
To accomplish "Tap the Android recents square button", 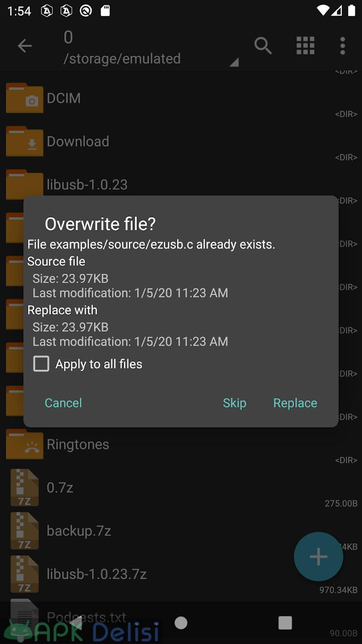I will (285, 623).
